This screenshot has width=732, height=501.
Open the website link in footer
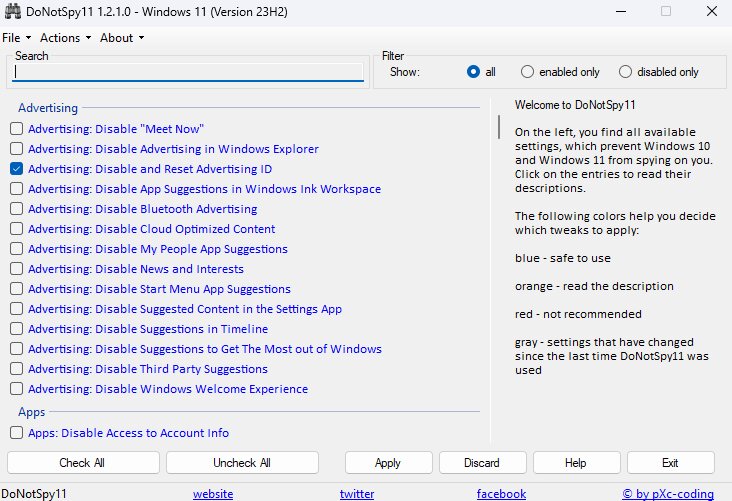(x=213, y=494)
